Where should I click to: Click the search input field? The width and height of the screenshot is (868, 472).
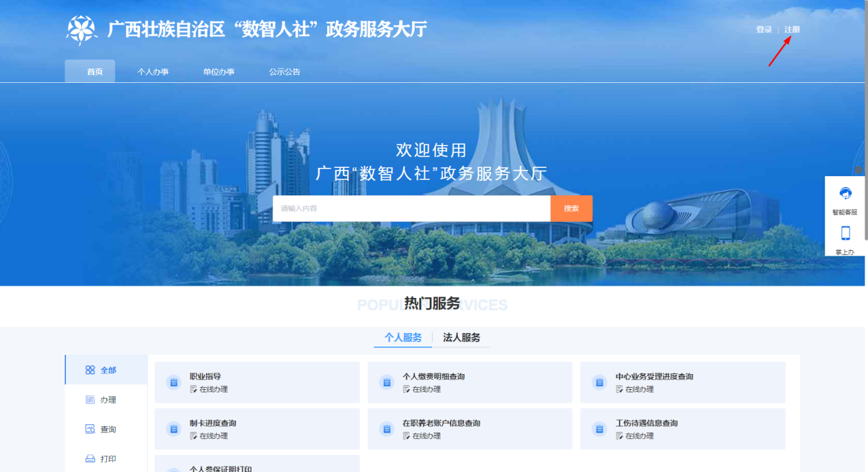pyautogui.click(x=411, y=208)
